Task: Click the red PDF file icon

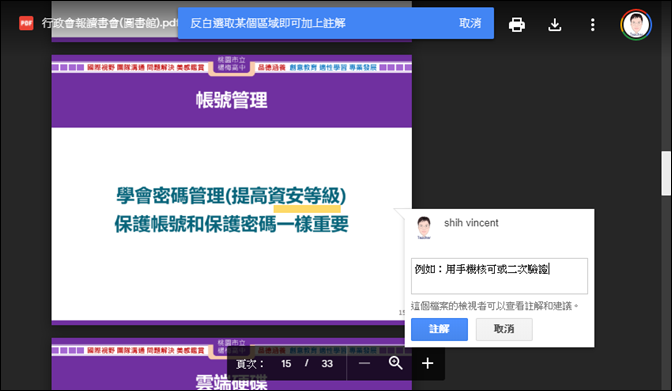Action: (x=26, y=23)
